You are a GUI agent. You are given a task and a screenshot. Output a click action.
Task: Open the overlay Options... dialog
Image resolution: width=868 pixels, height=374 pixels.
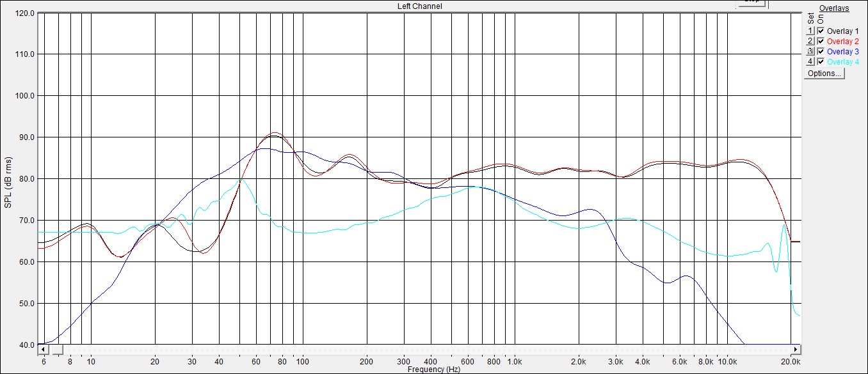point(824,74)
